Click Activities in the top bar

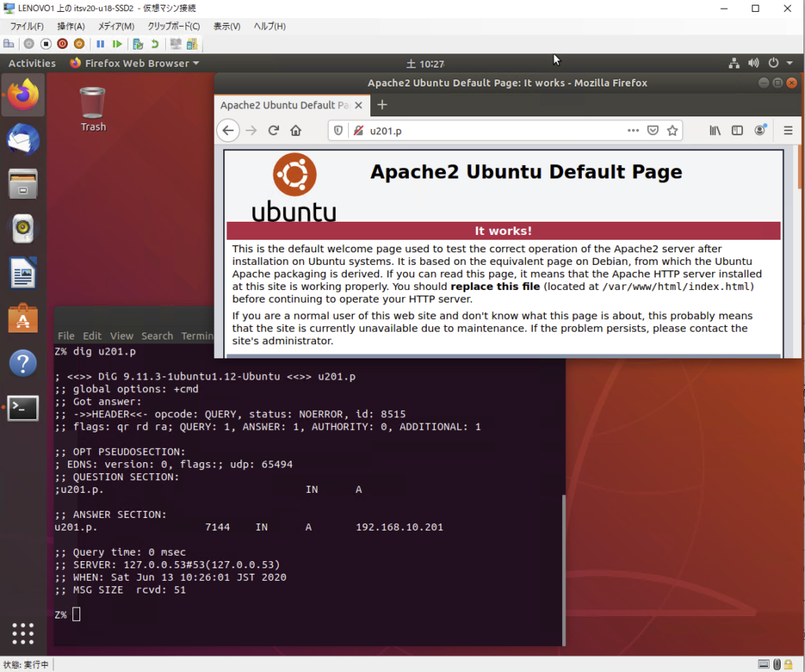32,64
